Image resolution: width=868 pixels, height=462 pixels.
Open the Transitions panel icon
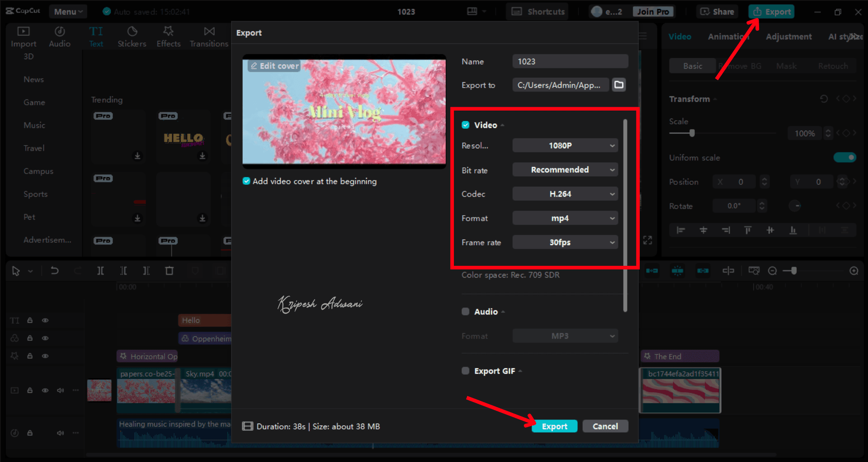tap(209, 32)
